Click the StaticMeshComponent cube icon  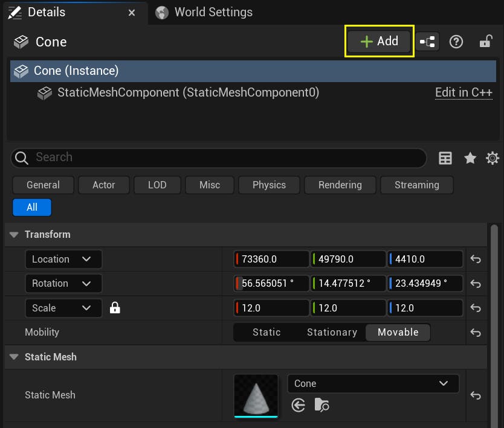45,92
